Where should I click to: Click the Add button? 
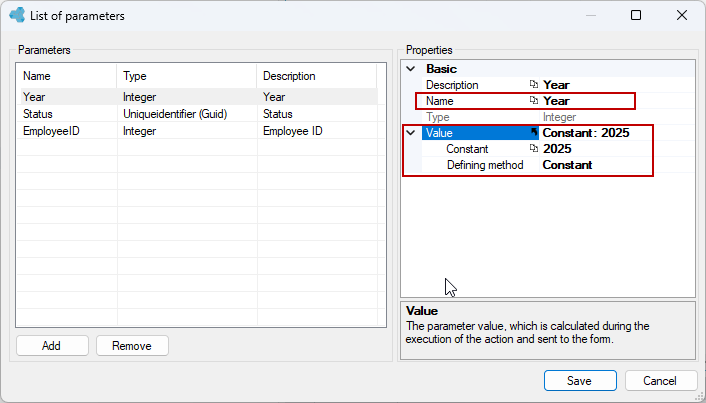[52, 345]
